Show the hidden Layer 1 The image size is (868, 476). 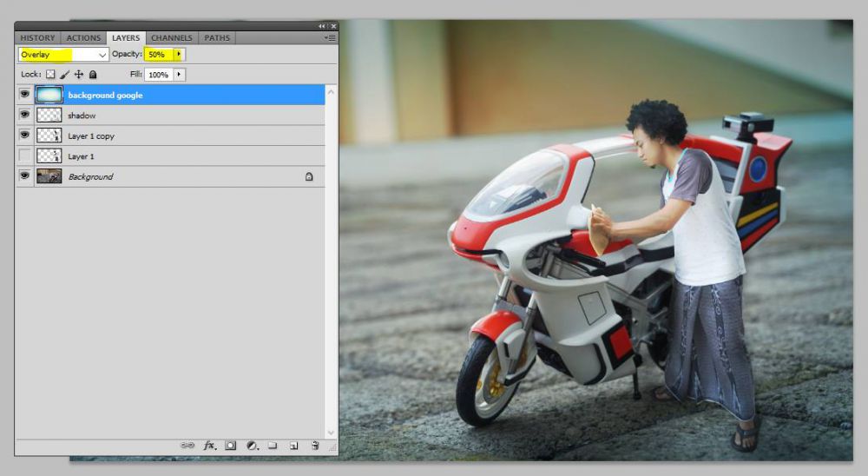pyautogui.click(x=24, y=156)
